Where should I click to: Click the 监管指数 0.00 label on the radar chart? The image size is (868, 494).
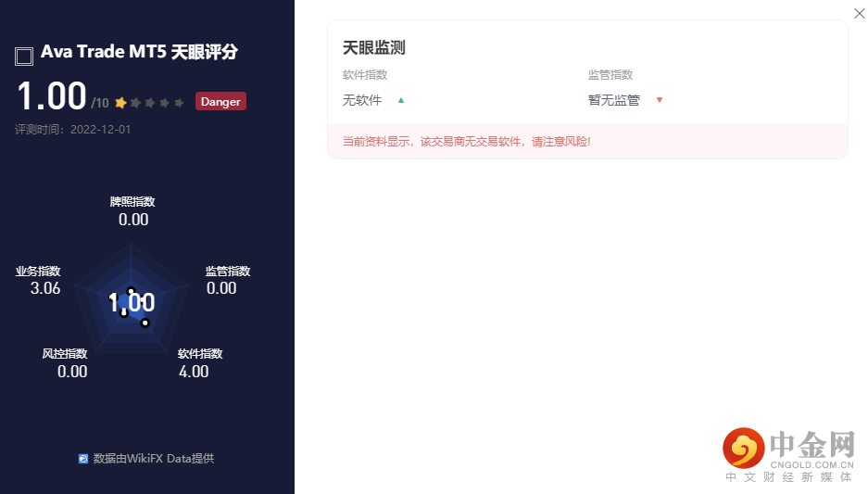228,280
